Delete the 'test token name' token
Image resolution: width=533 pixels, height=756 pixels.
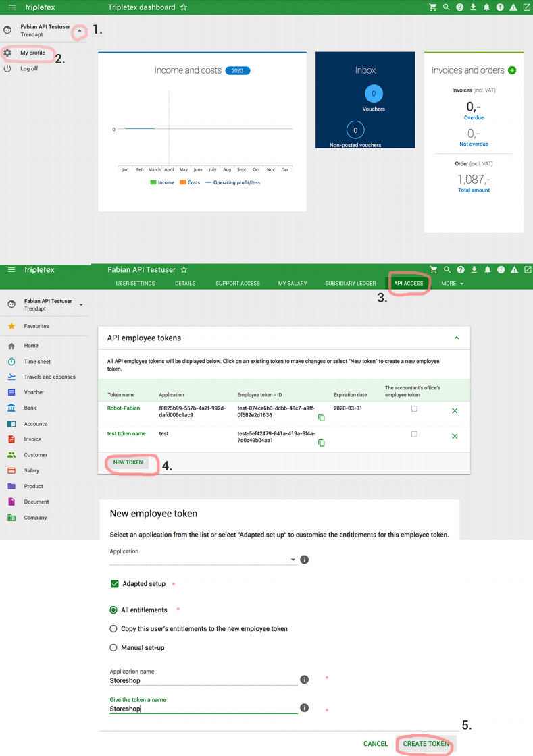pos(455,436)
